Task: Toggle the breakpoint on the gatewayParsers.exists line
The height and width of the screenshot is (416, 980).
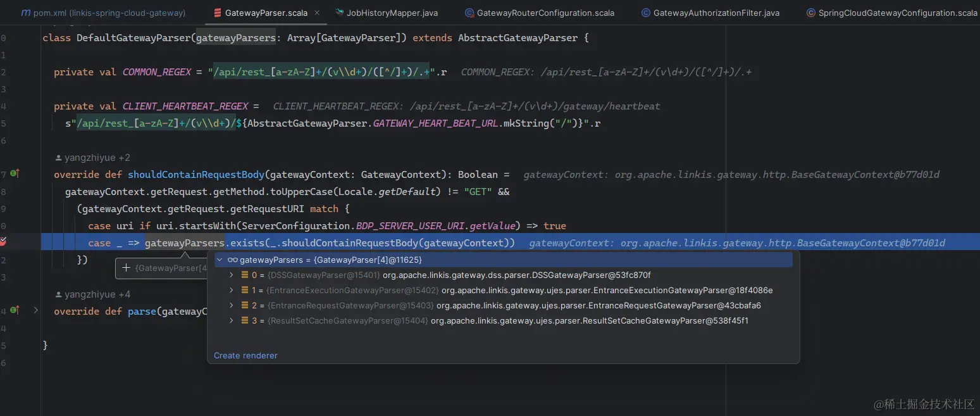Action: pos(3,243)
